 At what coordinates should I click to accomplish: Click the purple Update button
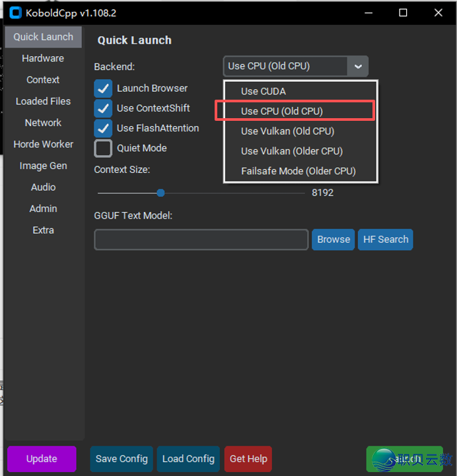42,459
